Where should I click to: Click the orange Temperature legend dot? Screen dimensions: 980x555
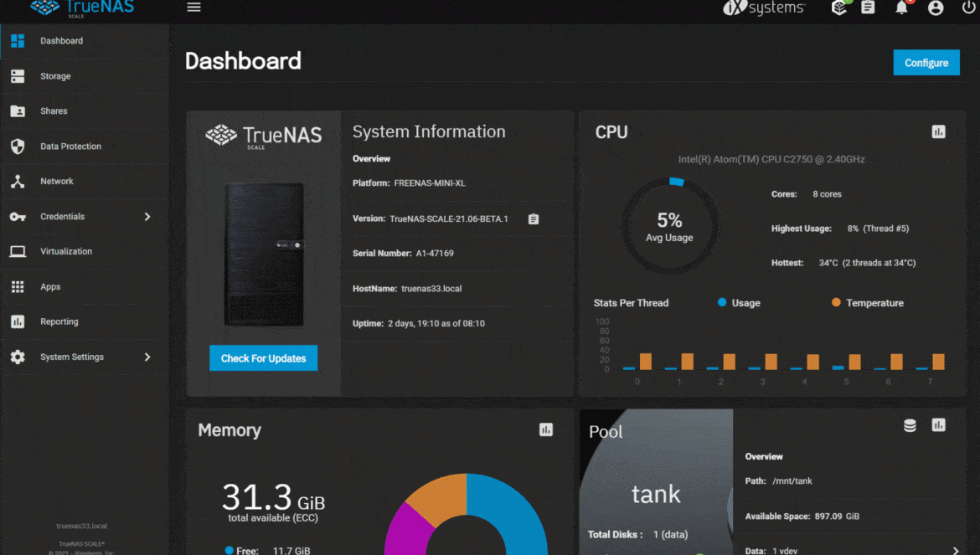(x=836, y=303)
